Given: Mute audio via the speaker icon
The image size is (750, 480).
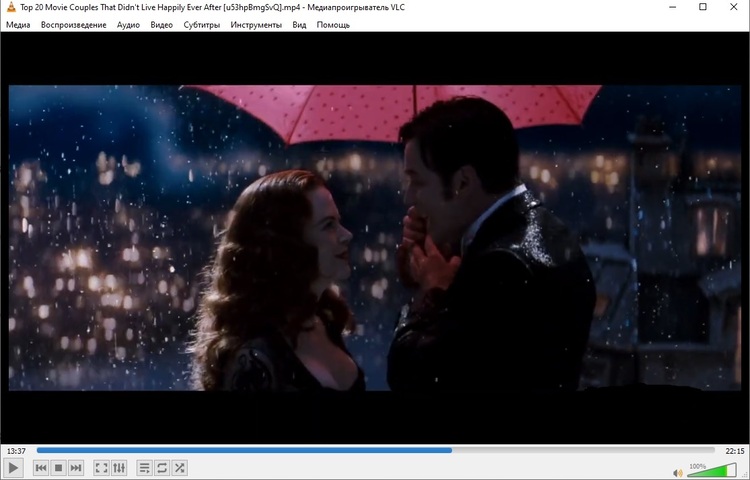Looking at the screenshot, I should click(678, 473).
